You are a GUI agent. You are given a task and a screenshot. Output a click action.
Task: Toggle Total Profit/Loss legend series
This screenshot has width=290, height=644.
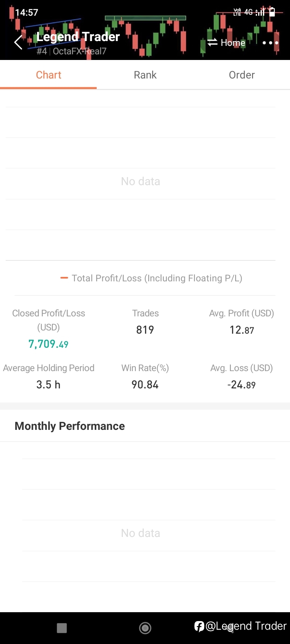pos(151,278)
